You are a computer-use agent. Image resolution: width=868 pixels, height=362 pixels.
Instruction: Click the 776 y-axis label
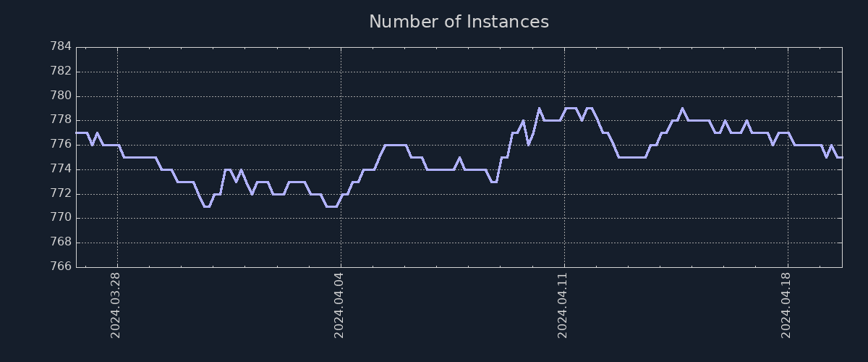[x=61, y=145]
